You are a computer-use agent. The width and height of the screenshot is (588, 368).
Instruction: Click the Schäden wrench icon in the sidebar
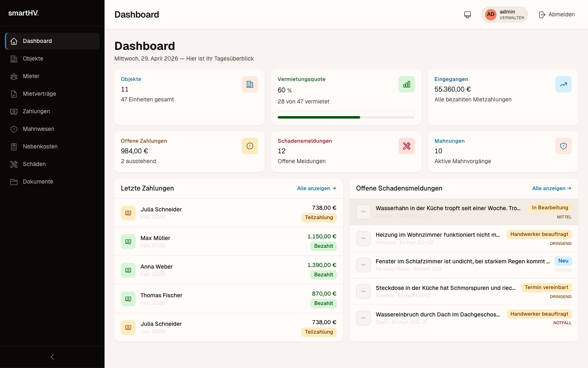[x=13, y=164]
